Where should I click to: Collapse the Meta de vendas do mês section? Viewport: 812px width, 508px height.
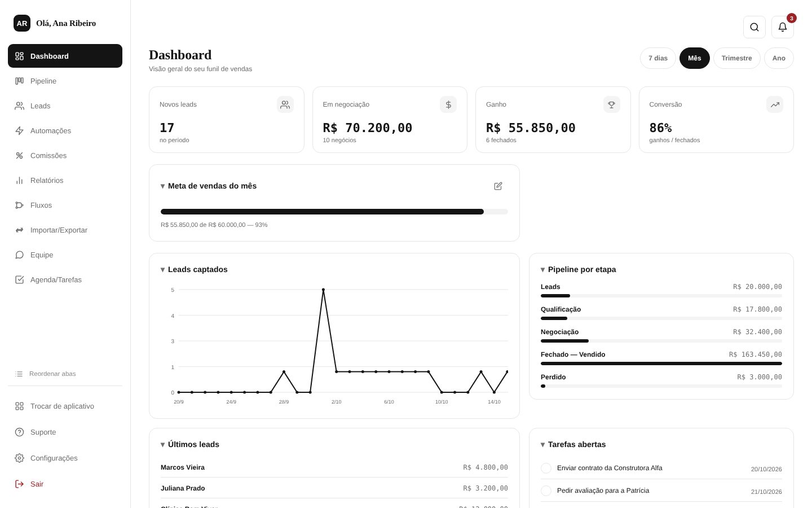[x=163, y=186]
